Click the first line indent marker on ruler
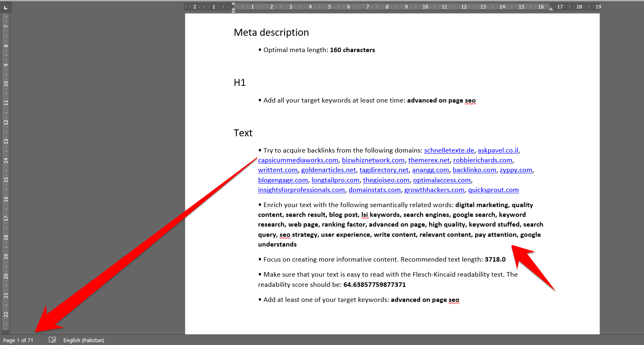Viewport: 644px width, 345px height. [233, 4]
